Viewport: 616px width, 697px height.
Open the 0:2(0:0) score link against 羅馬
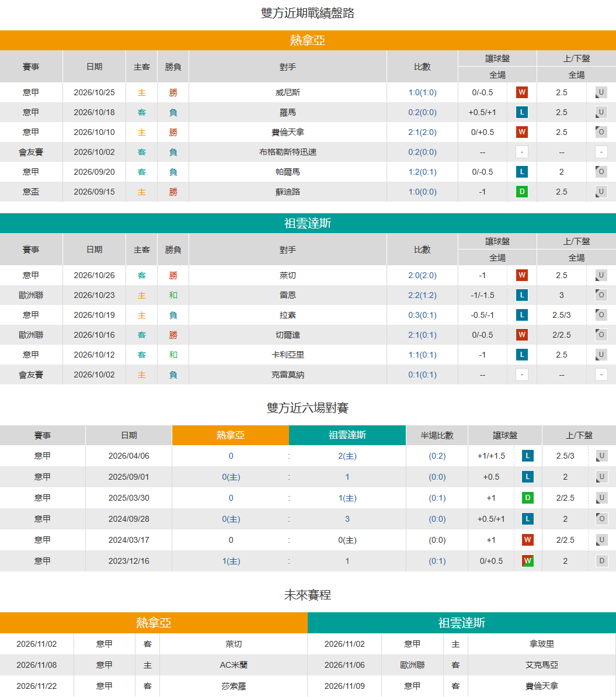pos(422,112)
